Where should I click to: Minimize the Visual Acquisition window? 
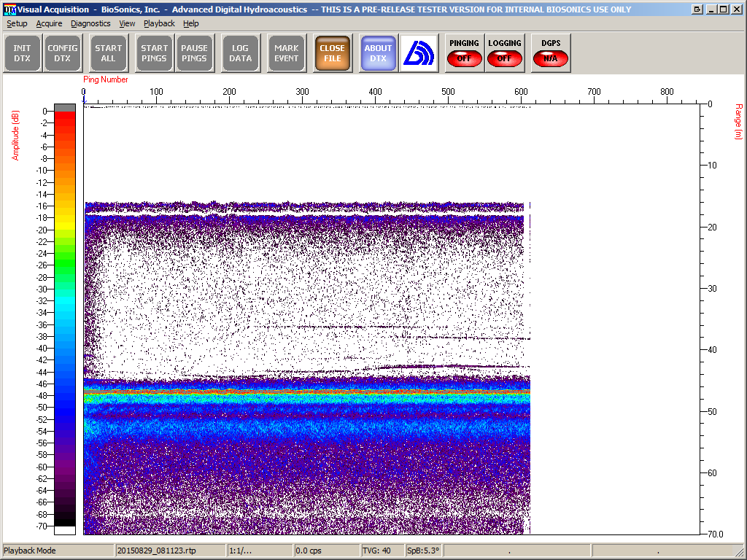pyautogui.click(x=712, y=9)
